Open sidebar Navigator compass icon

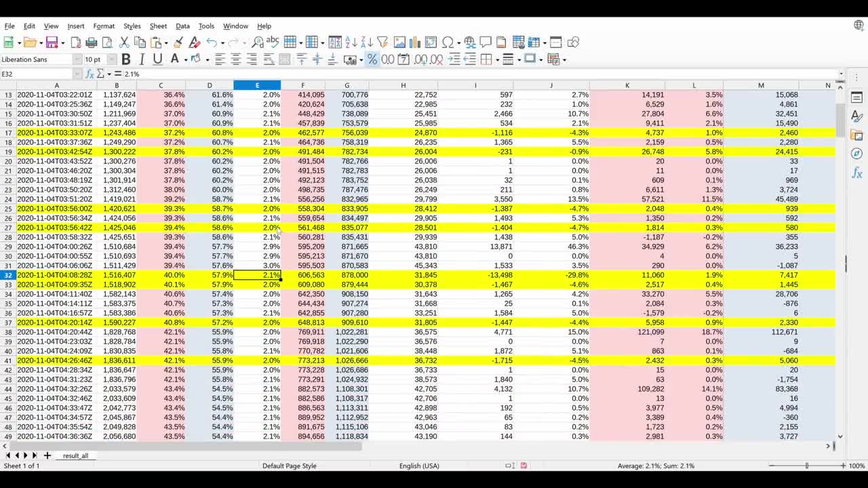856,154
